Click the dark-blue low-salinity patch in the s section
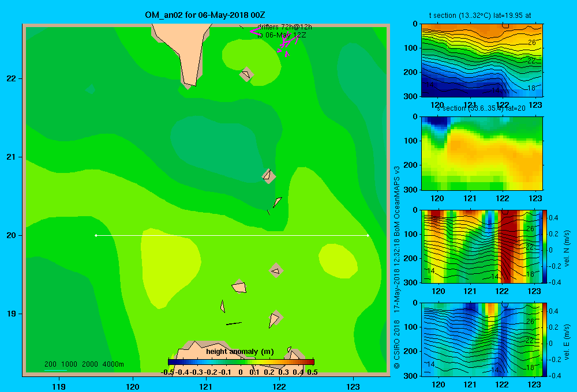The image size is (577, 392). (x=437, y=122)
